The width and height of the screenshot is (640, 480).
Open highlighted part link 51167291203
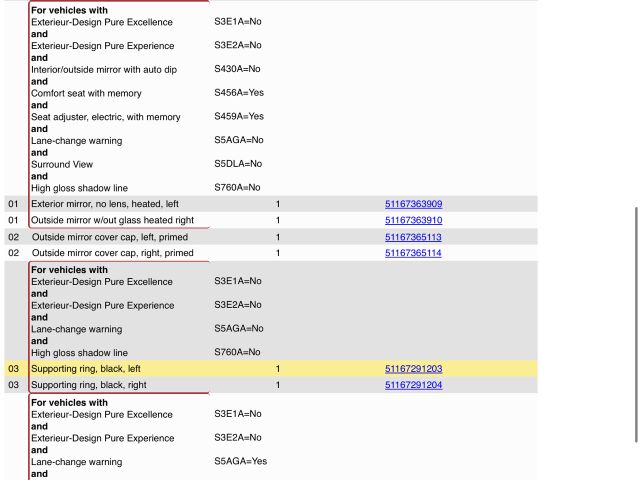pos(413,369)
